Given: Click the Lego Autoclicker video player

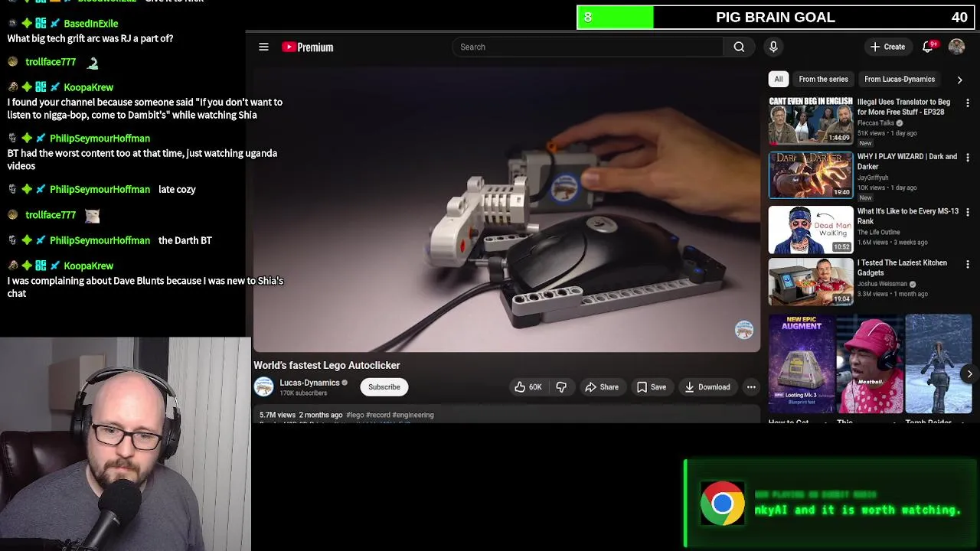Looking at the screenshot, I should (x=507, y=210).
